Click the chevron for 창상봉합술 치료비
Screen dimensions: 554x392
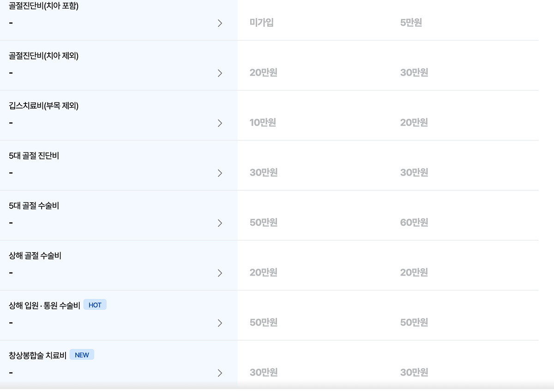point(220,373)
